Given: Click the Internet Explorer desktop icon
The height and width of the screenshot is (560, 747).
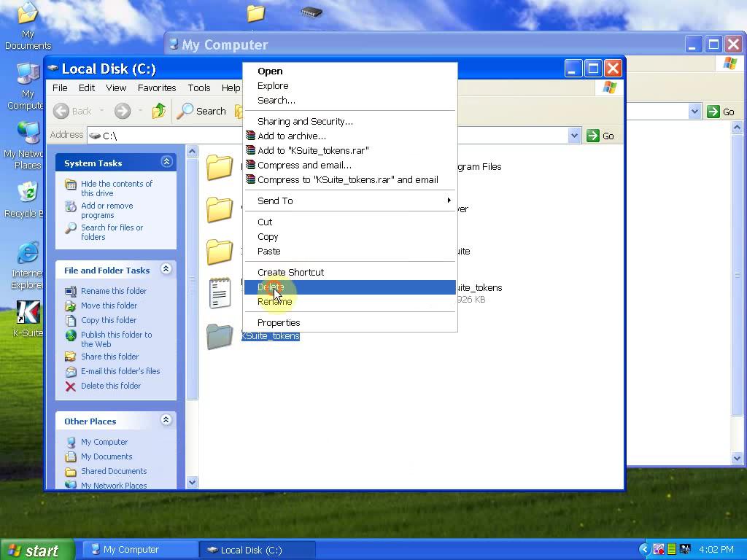Looking at the screenshot, I should (x=28, y=253).
